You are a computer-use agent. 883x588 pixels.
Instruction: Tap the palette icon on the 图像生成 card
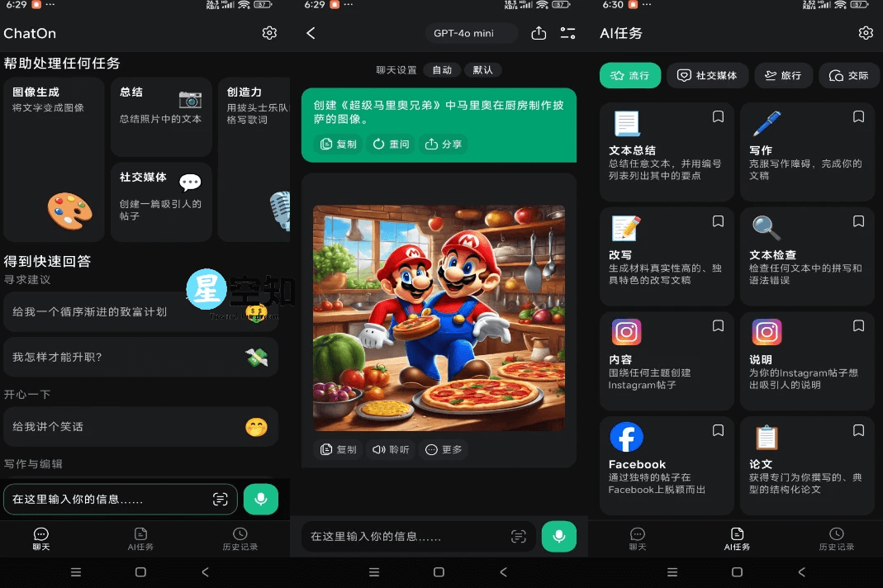69,211
